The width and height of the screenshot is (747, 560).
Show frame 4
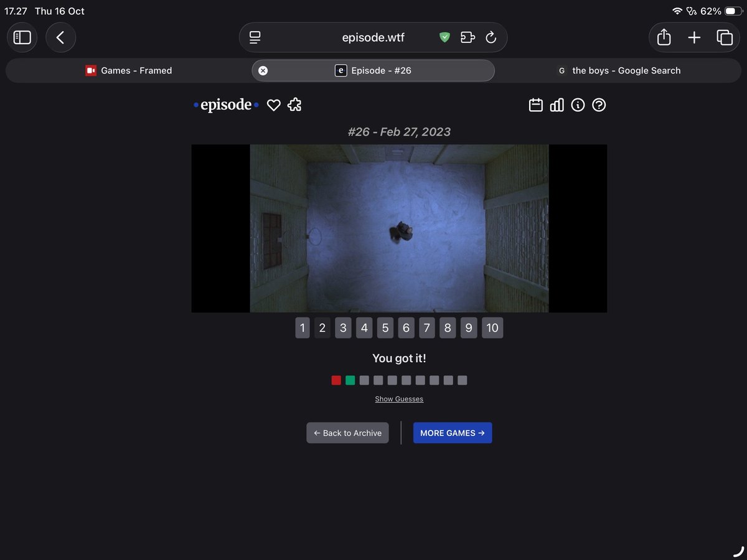364,328
